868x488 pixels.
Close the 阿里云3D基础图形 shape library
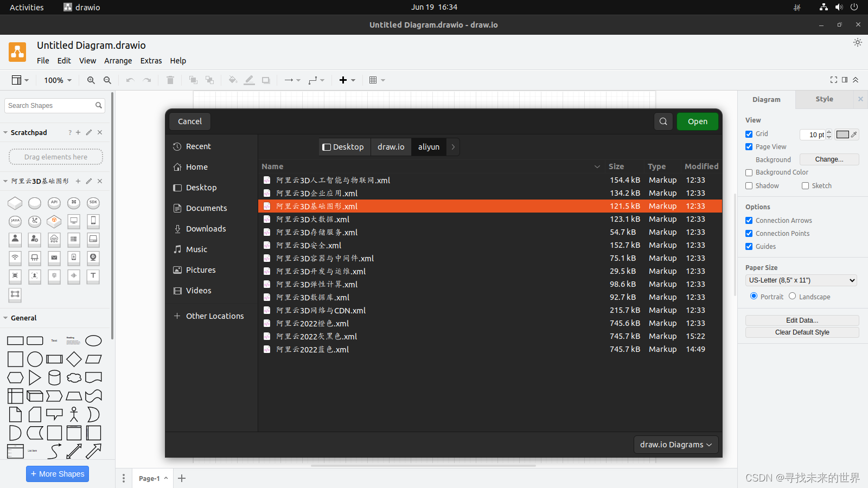coord(100,181)
